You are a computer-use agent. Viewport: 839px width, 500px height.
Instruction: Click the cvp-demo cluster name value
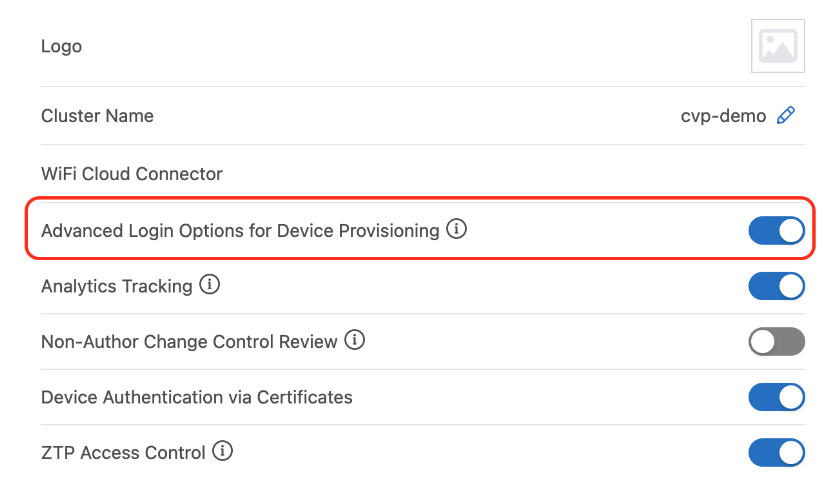point(723,116)
